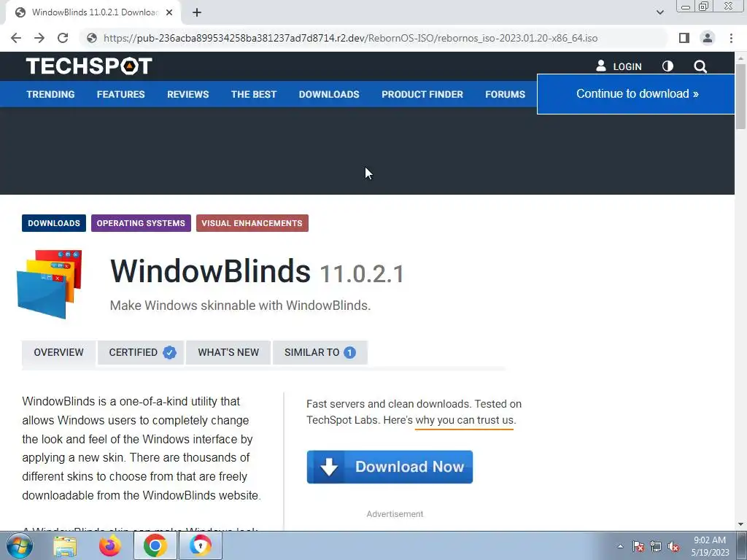
Task: Open the PRODUCT FINDER menu
Action: pos(422,94)
